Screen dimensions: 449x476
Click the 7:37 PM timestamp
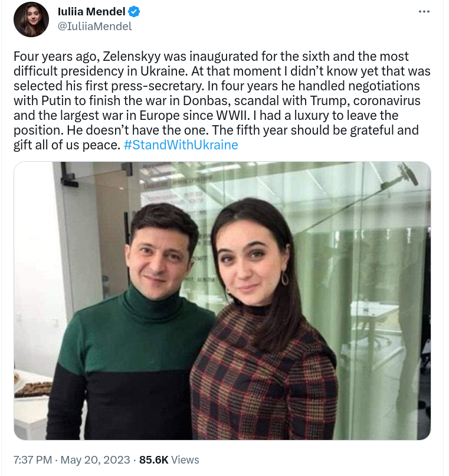tap(32, 459)
